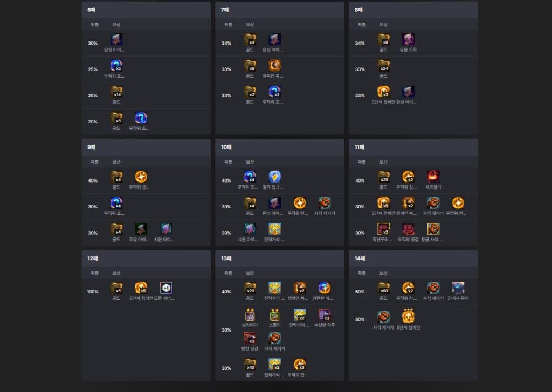The image size is (552, 392).
Task: Open the 찬란한 아이템 radiant item icon
Action: (324, 288)
